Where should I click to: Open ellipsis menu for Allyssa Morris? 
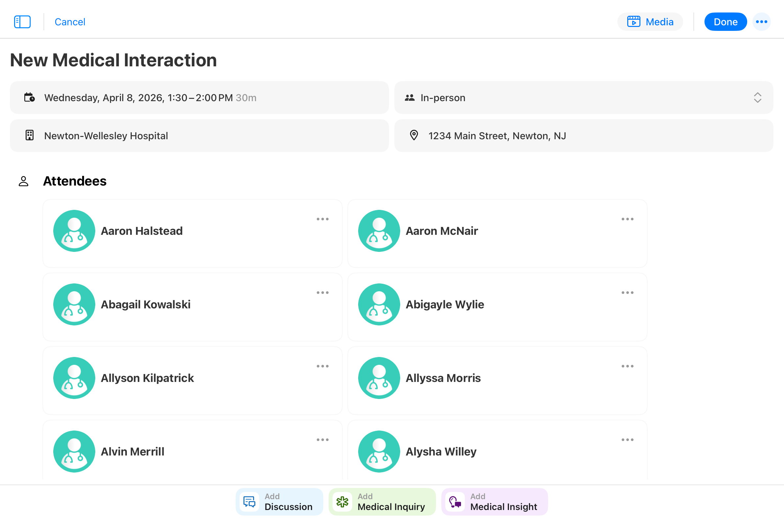pyautogui.click(x=627, y=366)
